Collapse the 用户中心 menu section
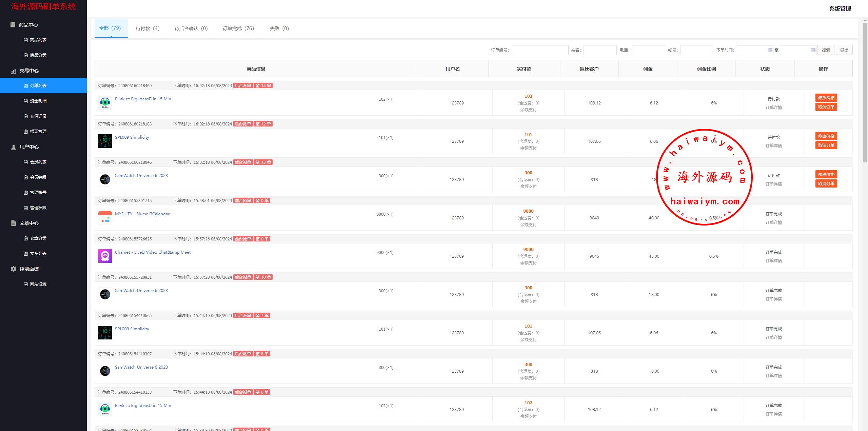The height and width of the screenshot is (431, 868). pos(29,147)
